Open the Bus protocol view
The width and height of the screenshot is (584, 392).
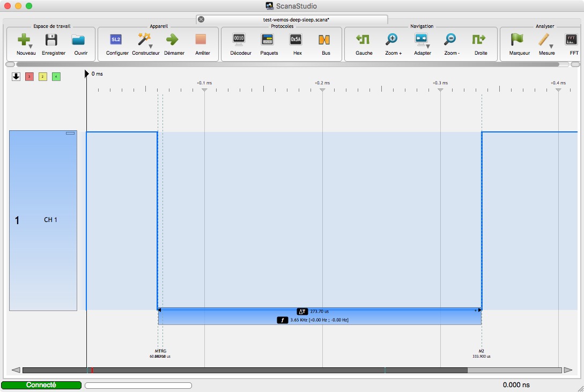324,40
